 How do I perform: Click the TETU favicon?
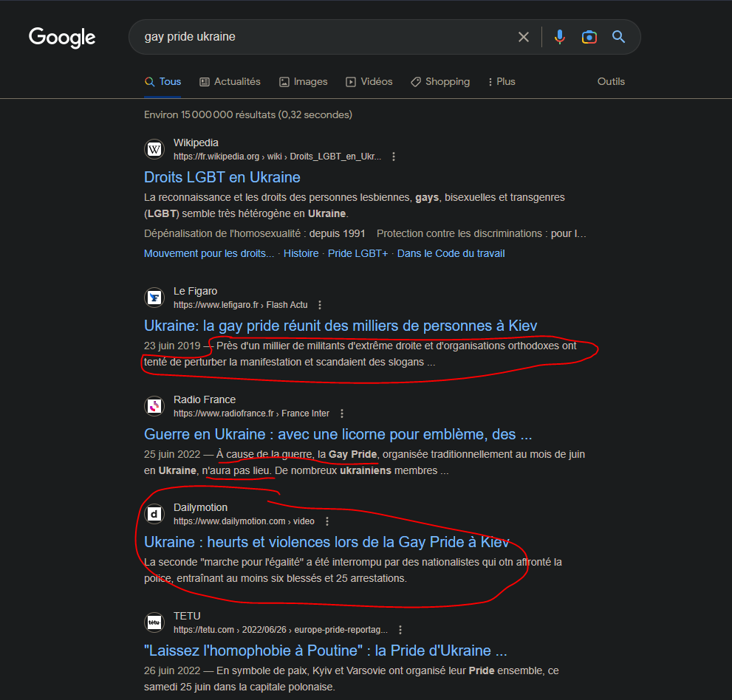(154, 622)
